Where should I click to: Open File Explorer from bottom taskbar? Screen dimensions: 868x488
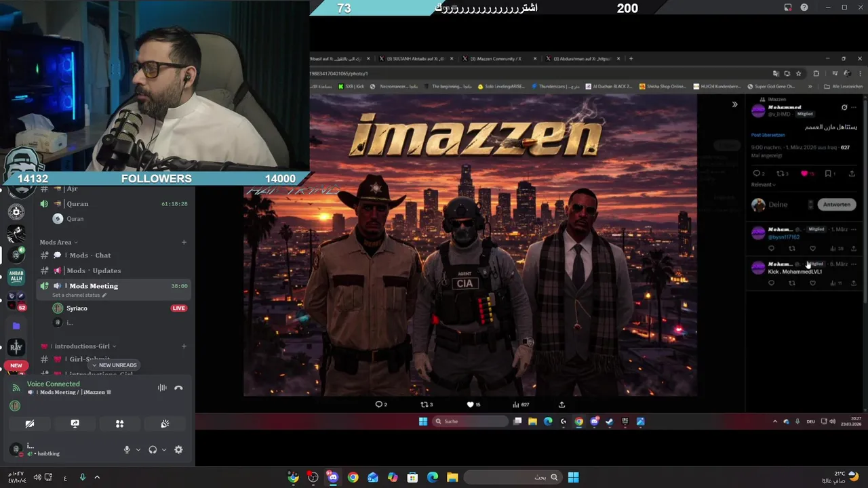pos(452,477)
